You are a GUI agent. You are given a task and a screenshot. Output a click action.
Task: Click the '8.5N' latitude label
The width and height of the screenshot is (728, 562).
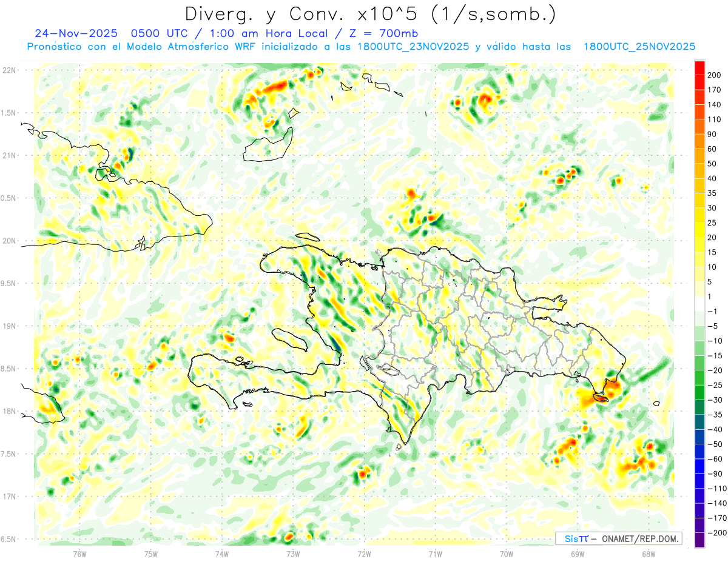[9, 369]
